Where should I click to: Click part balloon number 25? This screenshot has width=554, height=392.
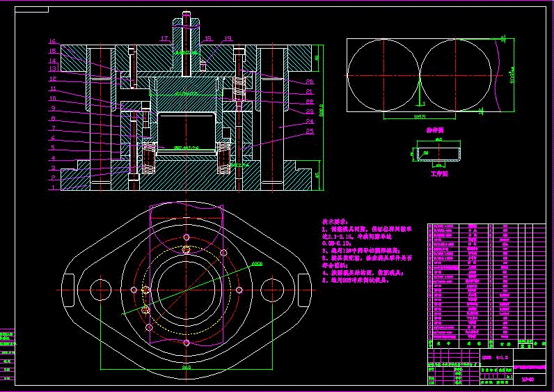pos(310,132)
